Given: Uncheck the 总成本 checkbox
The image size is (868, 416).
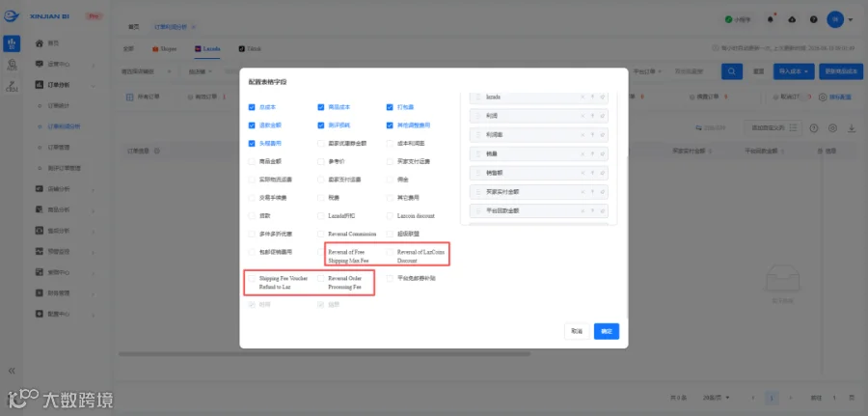Looking at the screenshot, I should [252, 107].
